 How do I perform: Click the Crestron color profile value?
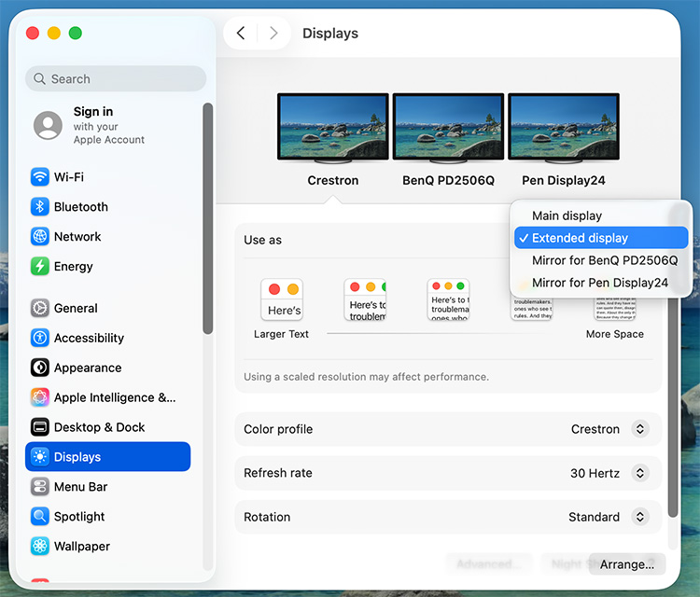point(595,429)
